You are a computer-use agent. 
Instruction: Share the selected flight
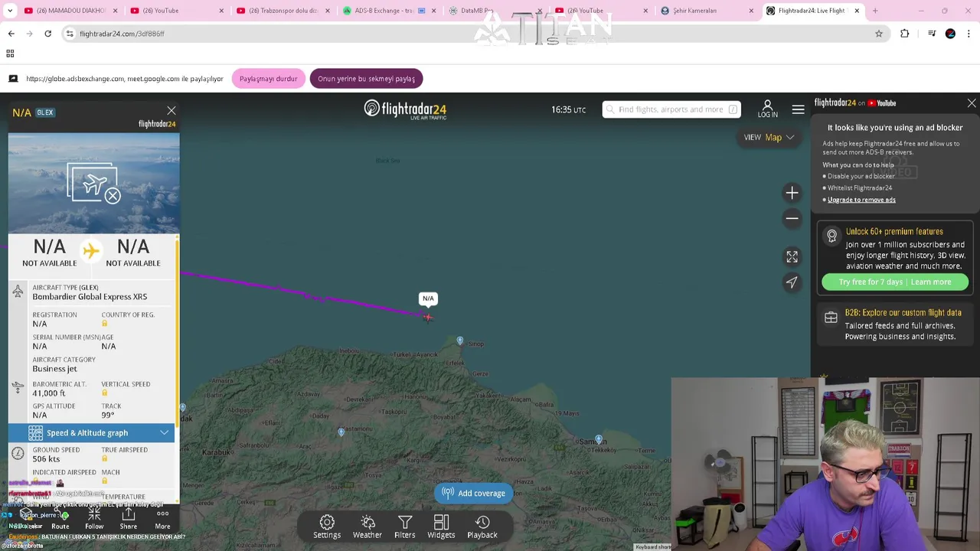[x=129, y=520]
